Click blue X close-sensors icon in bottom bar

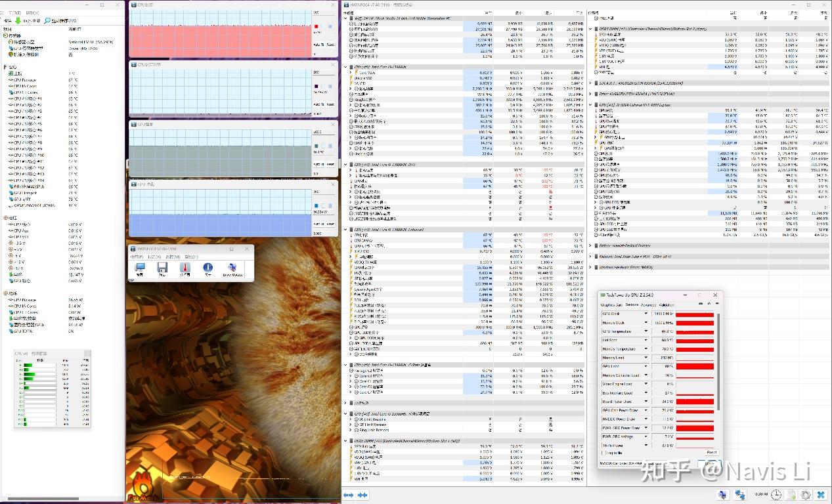point(821,495)
